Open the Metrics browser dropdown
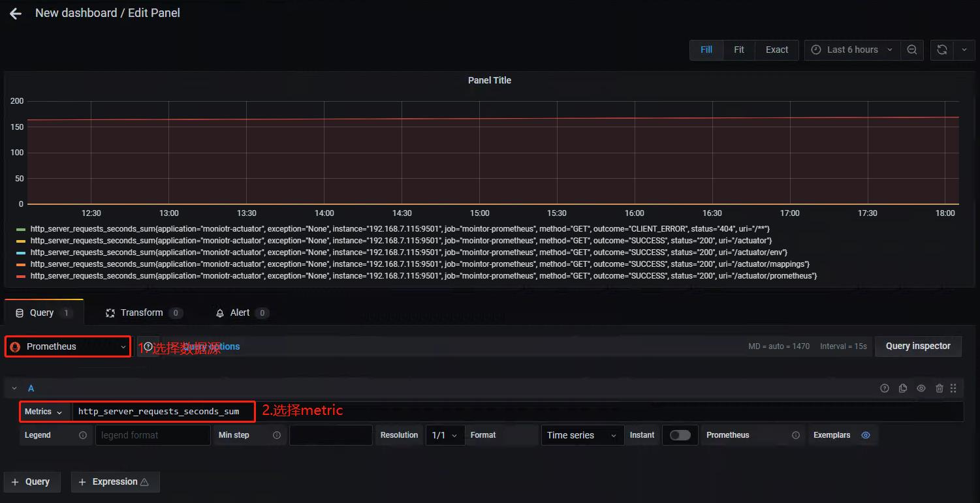This screenshot has width=980, height=503. pos(44,412)
